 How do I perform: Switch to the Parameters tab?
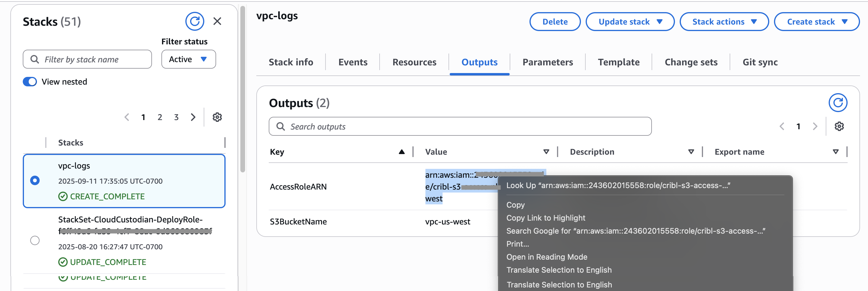548,62
